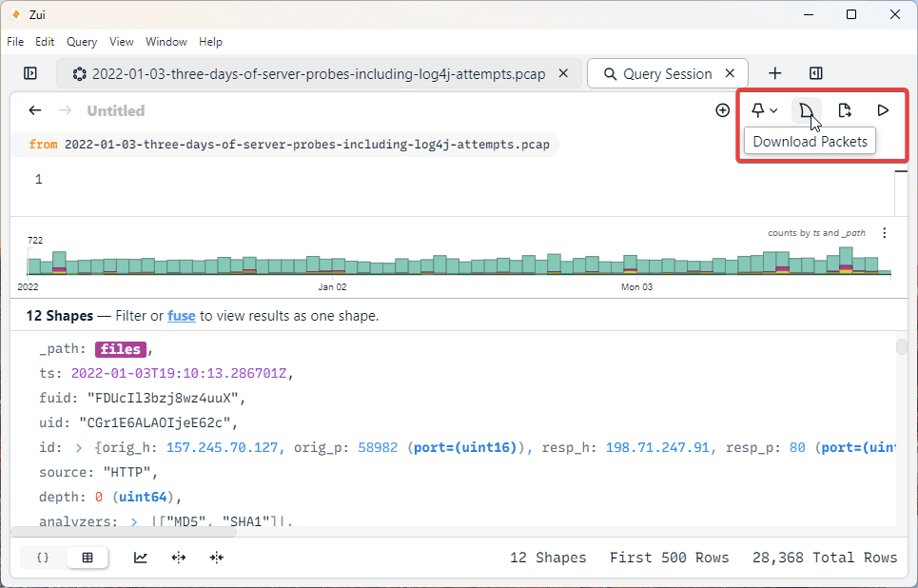
Task: Click the gear icon on pcap tab
Action: click(79, 74)
